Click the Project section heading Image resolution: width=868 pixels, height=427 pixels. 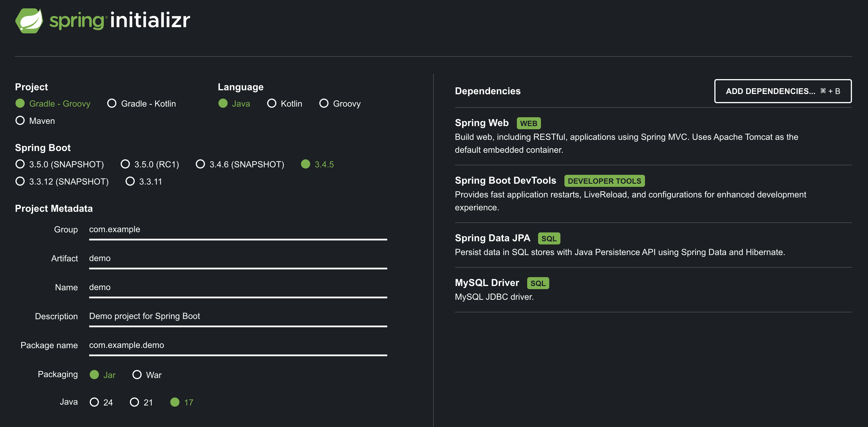pos(31,87)
